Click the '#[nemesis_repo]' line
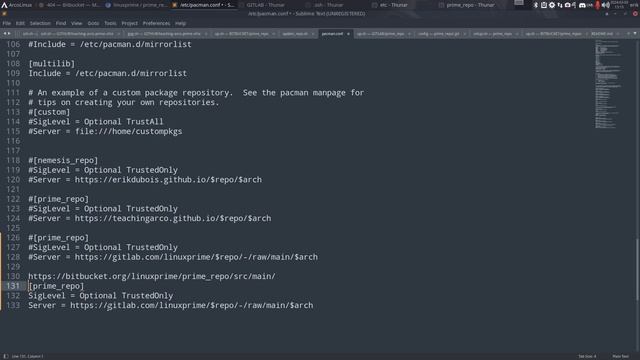 (63, 160)
